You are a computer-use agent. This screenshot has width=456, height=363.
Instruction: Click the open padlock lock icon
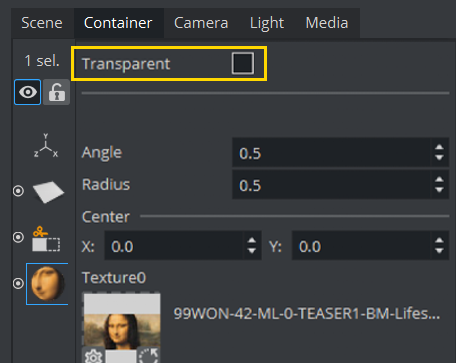pyautogui.click(x=57, y=92)
